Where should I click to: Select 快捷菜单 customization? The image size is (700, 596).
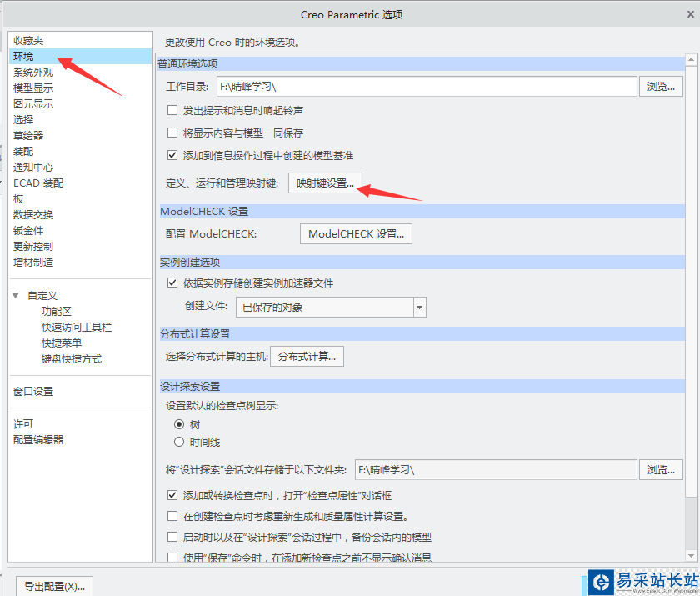tap(62, 343)
